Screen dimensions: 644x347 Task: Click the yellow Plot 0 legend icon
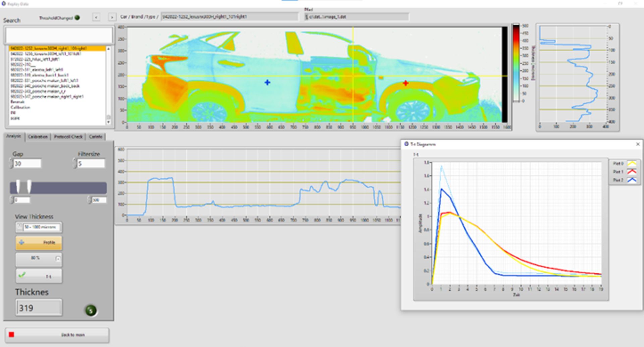[x=632, y=163]
